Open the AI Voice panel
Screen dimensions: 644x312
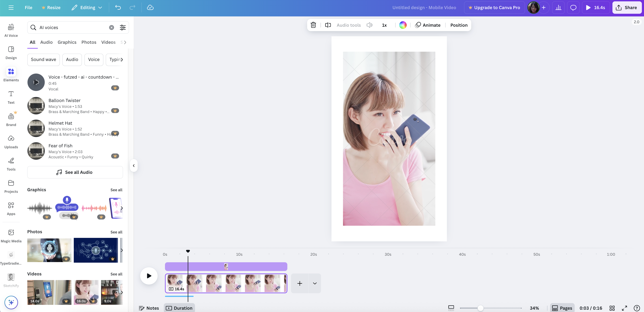[x=11, y=30]
